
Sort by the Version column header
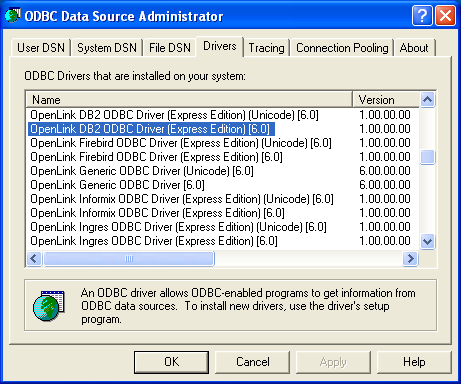[x=386, y=100]
